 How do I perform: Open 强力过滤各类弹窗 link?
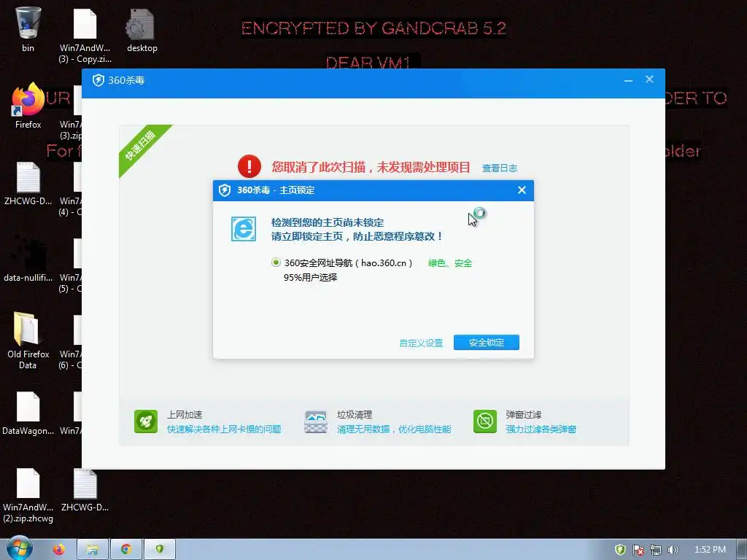[541, 429]
